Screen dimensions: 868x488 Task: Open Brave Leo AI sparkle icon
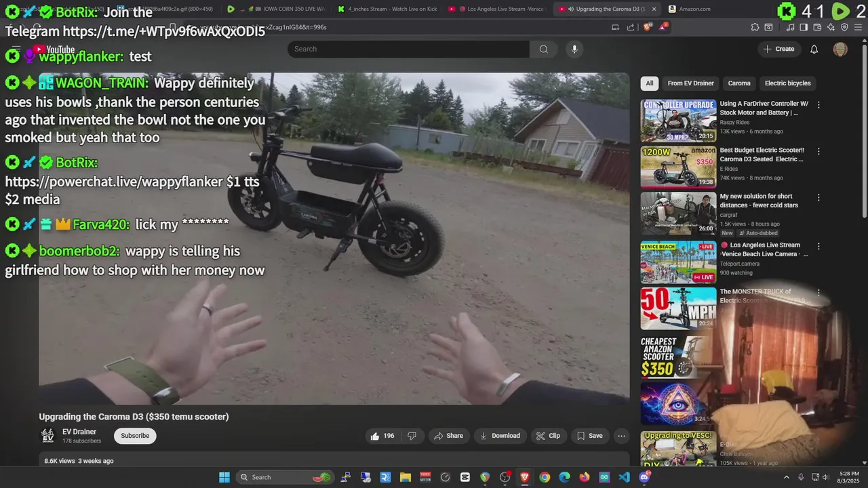[831, 27]
